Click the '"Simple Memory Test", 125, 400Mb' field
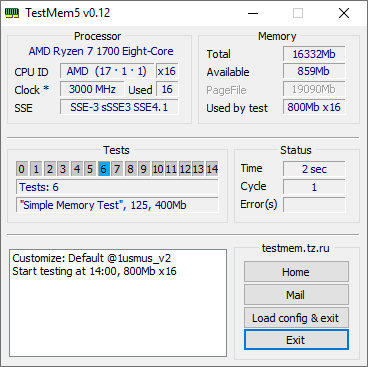This screenshot has height=367, width=368. pyautogui.click(x=117, y=205)
